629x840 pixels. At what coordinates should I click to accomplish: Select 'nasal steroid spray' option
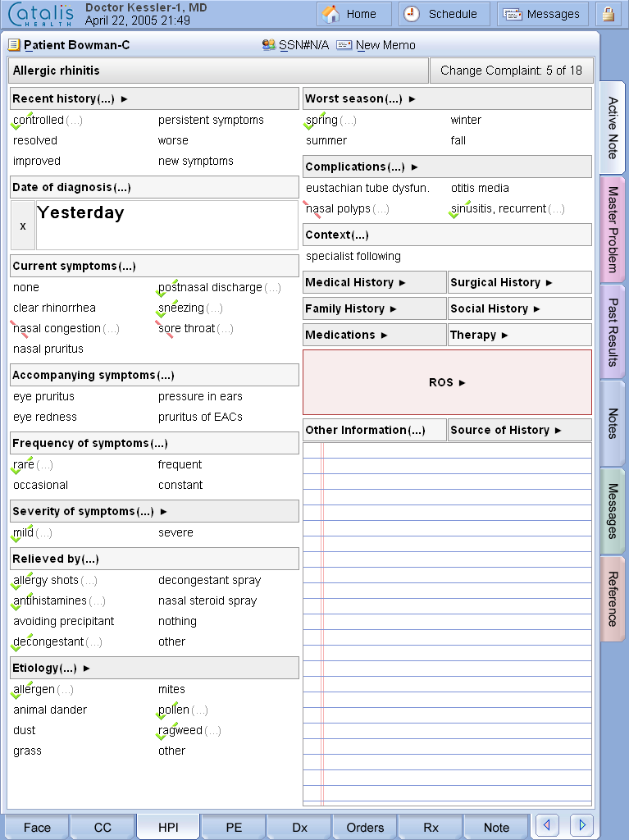pos(207,601)
